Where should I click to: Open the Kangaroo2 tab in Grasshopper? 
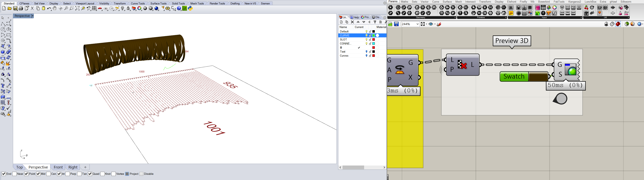click(x=575, y=2)
